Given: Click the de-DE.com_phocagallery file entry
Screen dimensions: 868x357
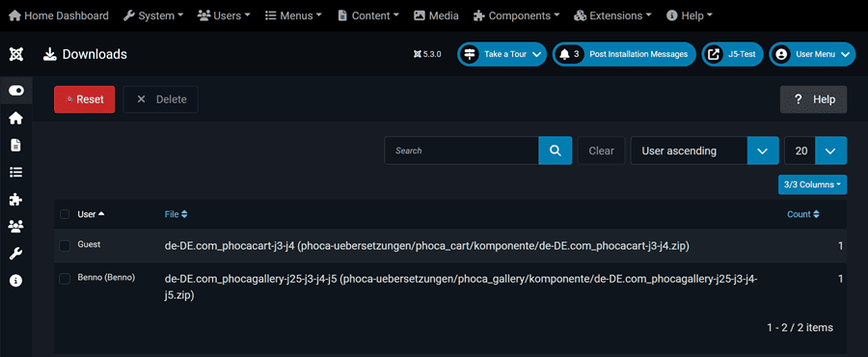Looking at the screenshot, I should pos(461,288).
